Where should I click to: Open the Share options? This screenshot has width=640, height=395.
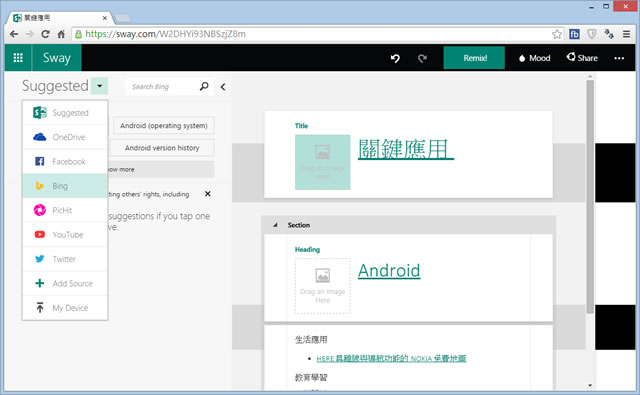pos(582,58)
